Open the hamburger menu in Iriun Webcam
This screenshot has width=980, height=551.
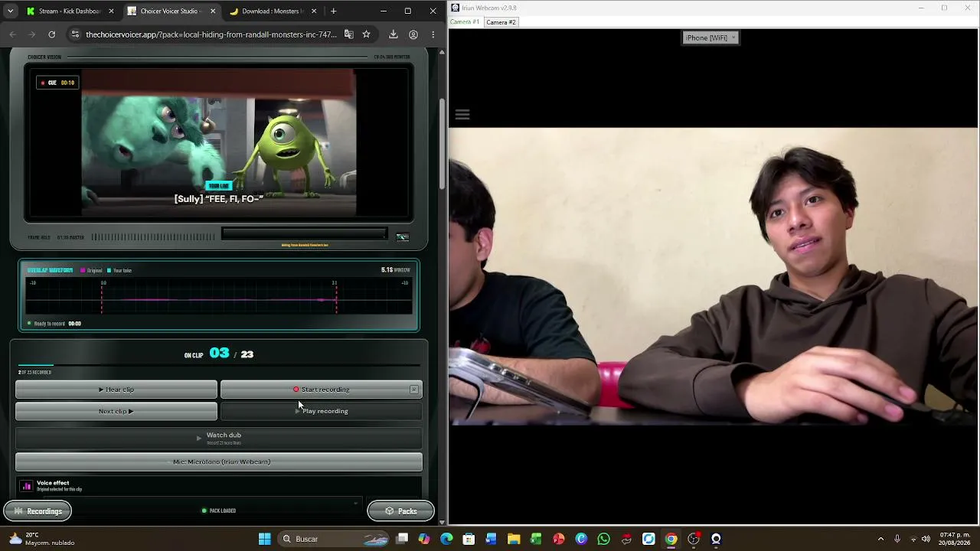click(462, 115)
